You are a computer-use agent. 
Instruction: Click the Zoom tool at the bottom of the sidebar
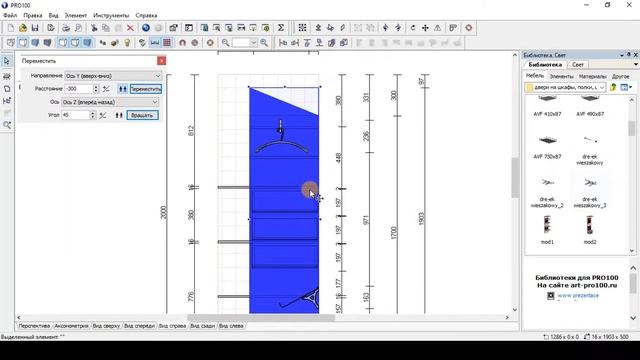(7, 125)
